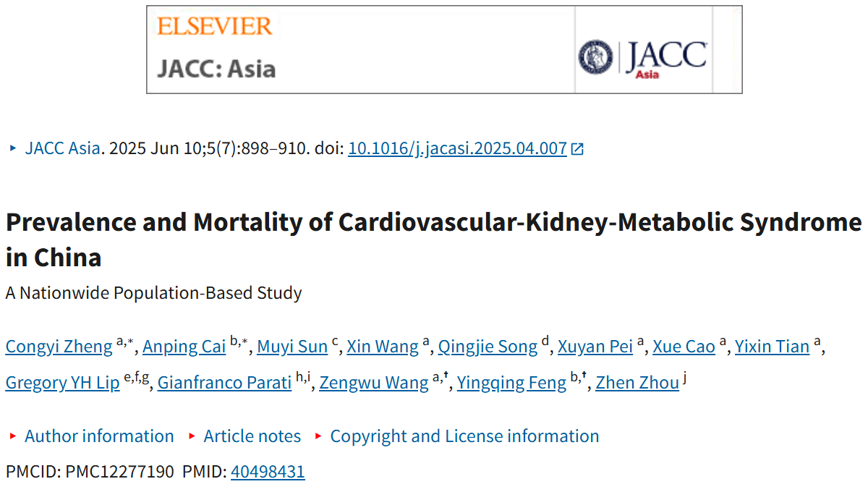The image size is (868, 492).
Task: Click author Yingqing Feng
Action: [x=511, y=383]
